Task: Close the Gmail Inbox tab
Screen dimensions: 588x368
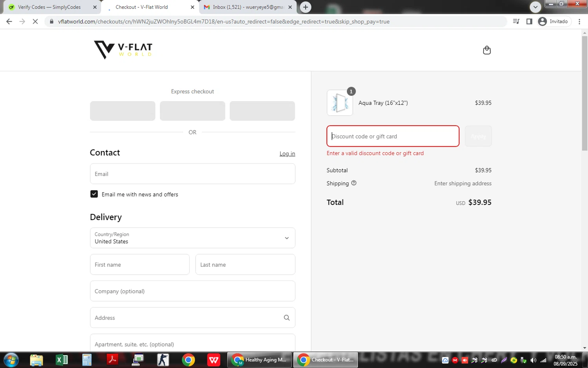Action: pos(290,7)
